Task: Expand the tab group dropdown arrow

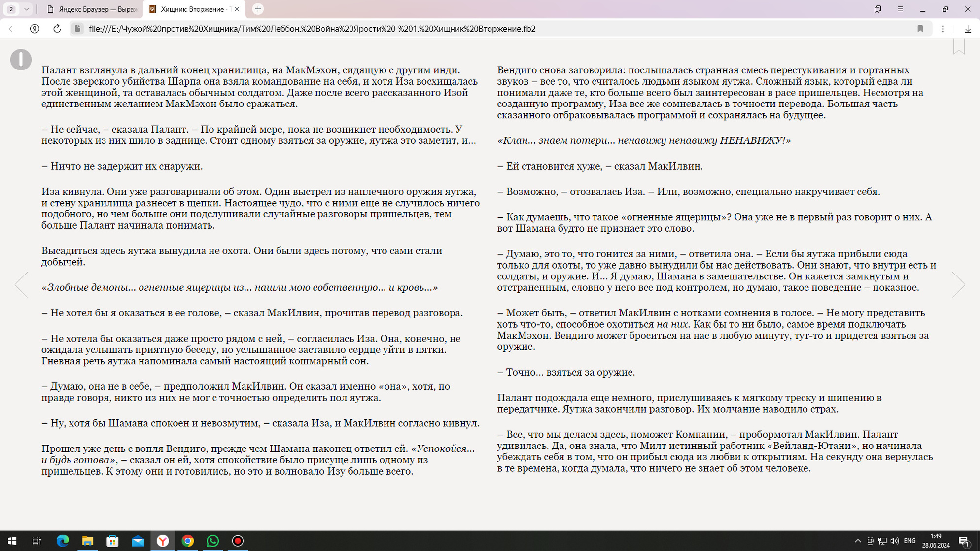Action: [x=26, y=9]
